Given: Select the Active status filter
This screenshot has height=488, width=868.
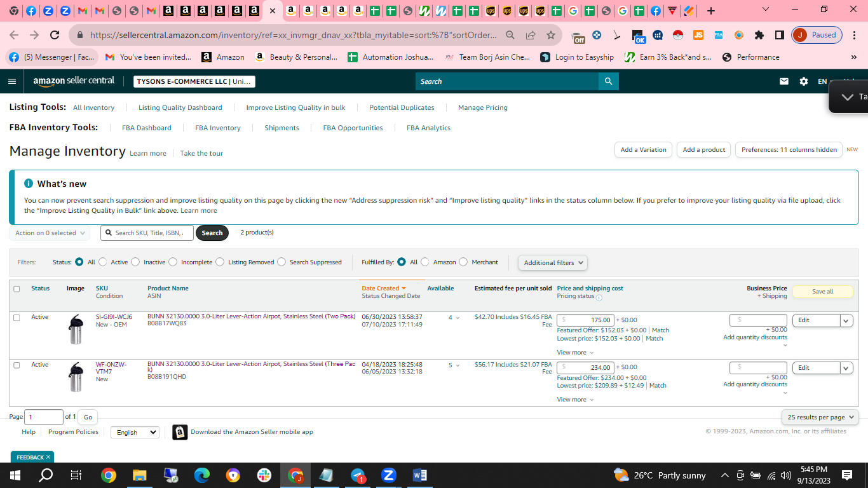Looking at the screenshot, I should [x=103, y=262].
